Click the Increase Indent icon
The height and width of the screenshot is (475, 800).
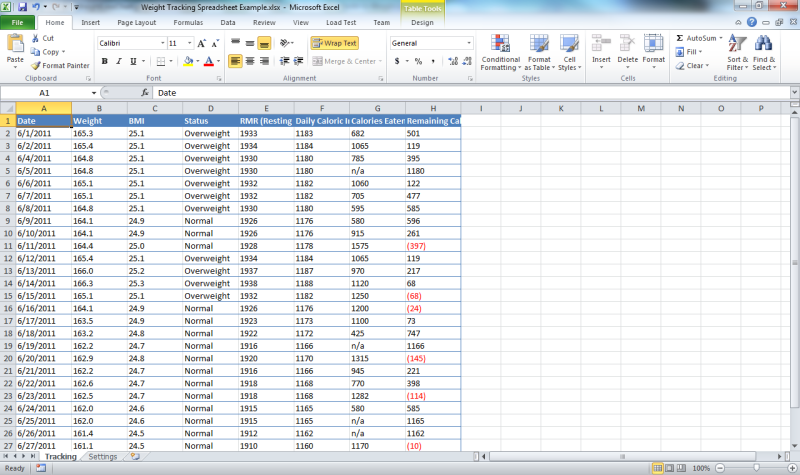click(x=298, y=61)
